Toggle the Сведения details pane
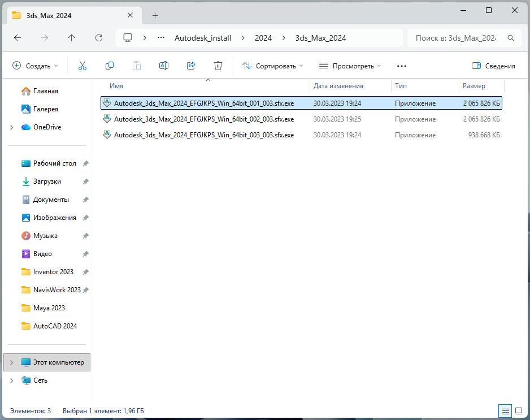This screenshot has height=420, width=530. [493, 66]
